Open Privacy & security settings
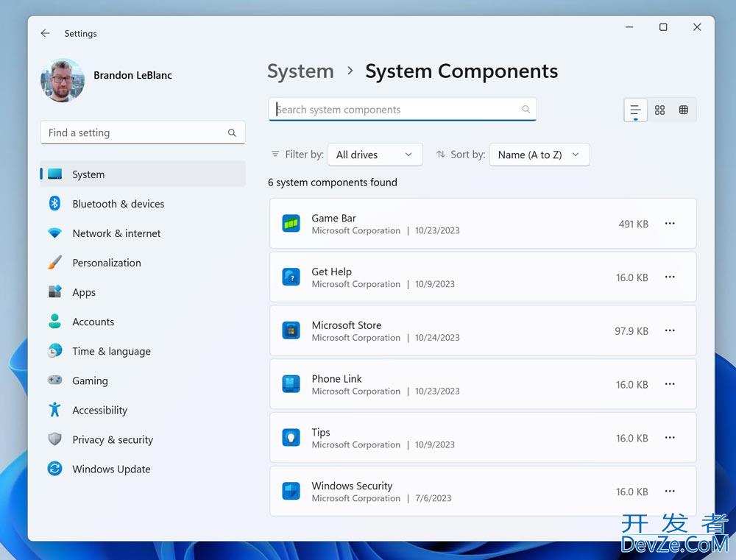736x560 pixels. point(143,439)
